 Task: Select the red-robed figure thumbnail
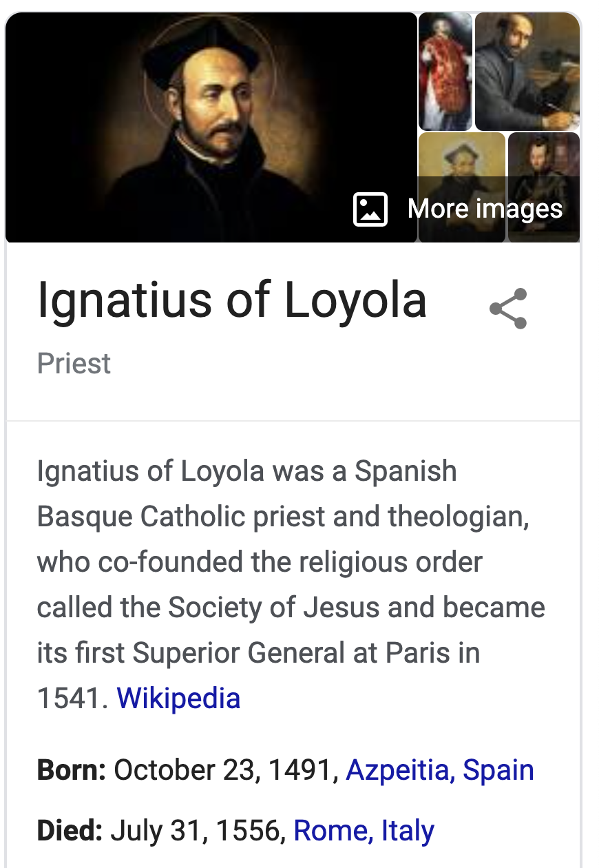pos(445,72)
